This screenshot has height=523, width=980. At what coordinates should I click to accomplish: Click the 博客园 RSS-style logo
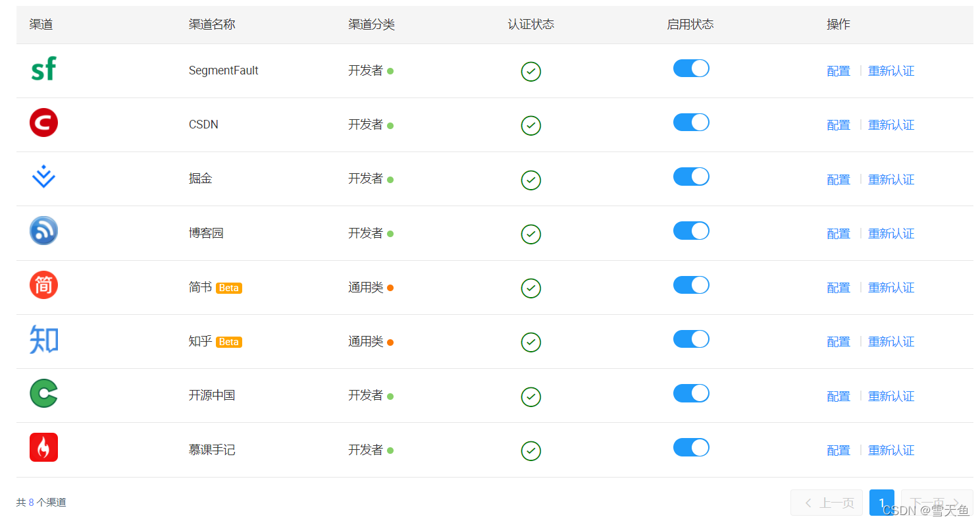point(43,231)
